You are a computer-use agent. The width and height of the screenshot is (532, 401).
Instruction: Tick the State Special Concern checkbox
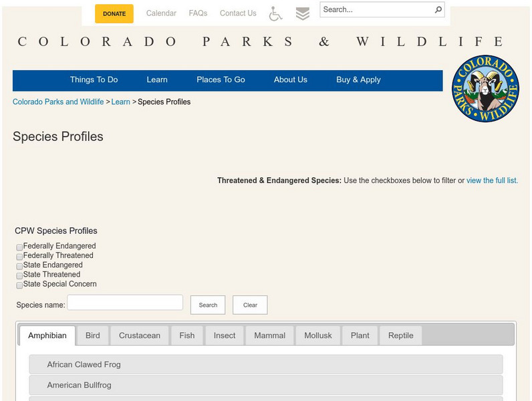click(x=19, y=285)
